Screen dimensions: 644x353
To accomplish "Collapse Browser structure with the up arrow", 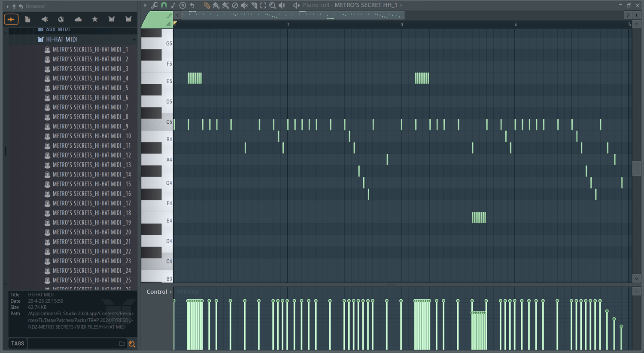I will point(14,6).
